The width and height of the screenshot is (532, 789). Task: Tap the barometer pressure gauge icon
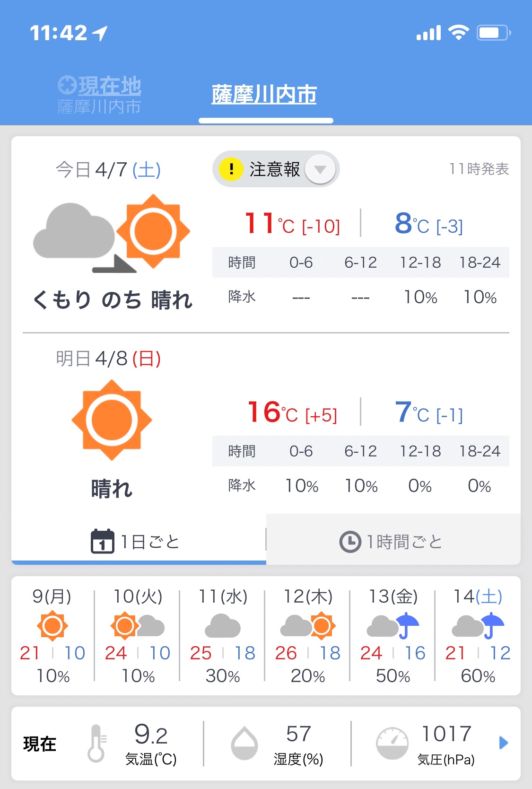(x=392, y=743)
